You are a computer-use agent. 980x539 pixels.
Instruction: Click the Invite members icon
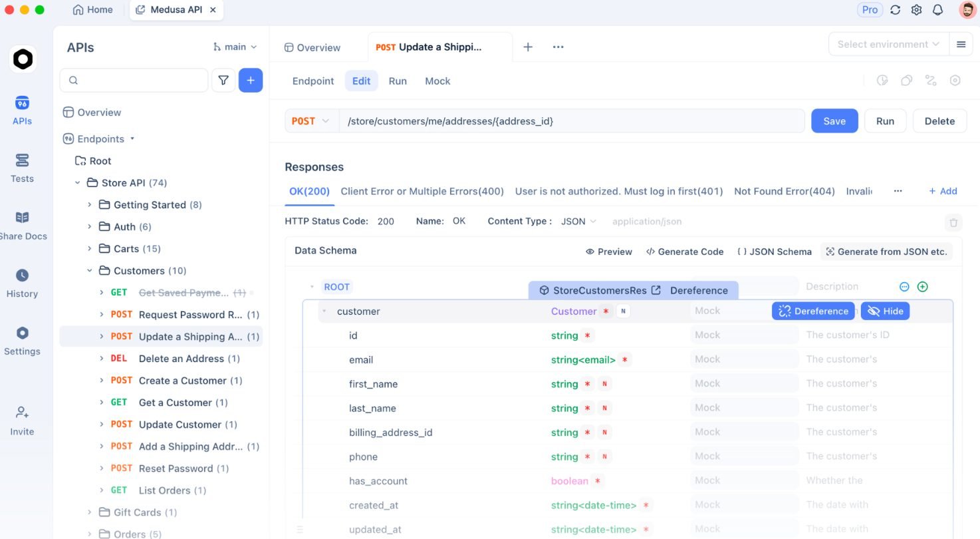point(22,413)
